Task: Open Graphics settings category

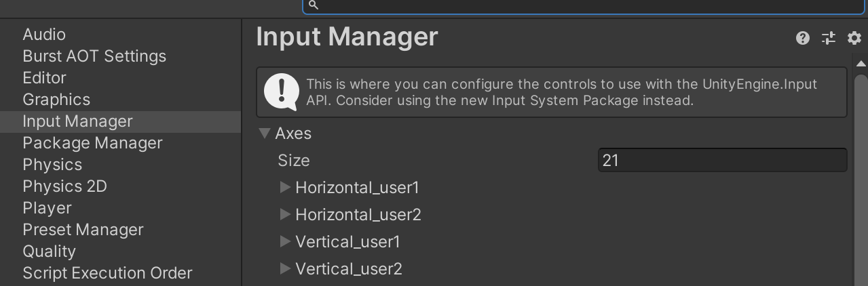Action: pos(56,100)
